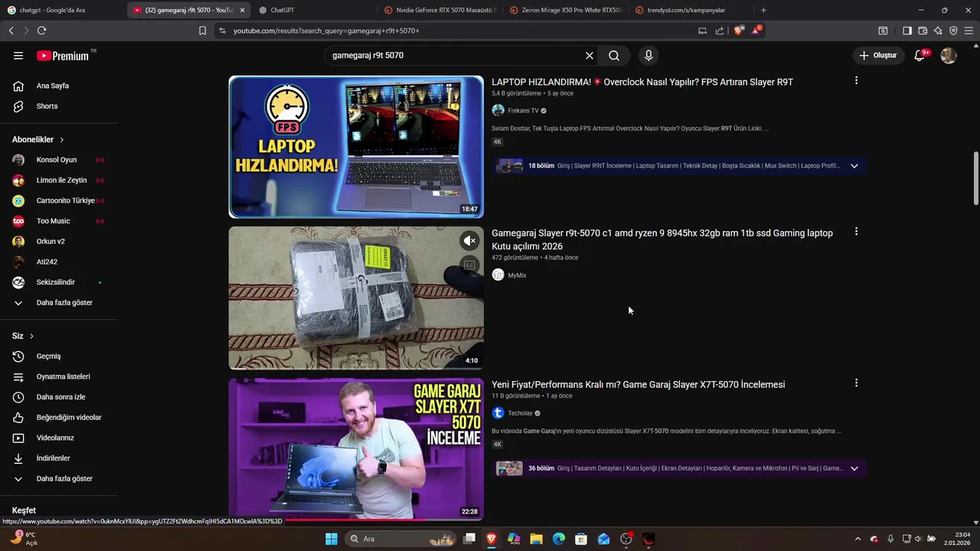Expand the 36 bölüm chapters list

(854, 468)
